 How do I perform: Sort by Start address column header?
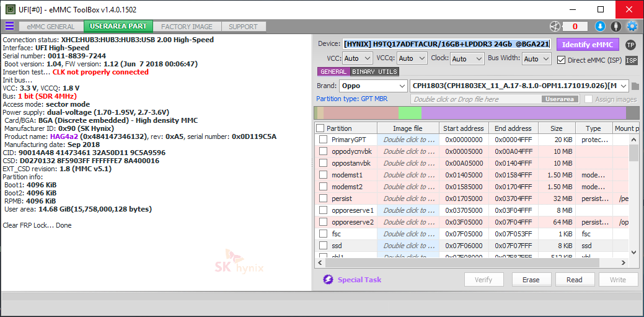click(x=464, y=128)
